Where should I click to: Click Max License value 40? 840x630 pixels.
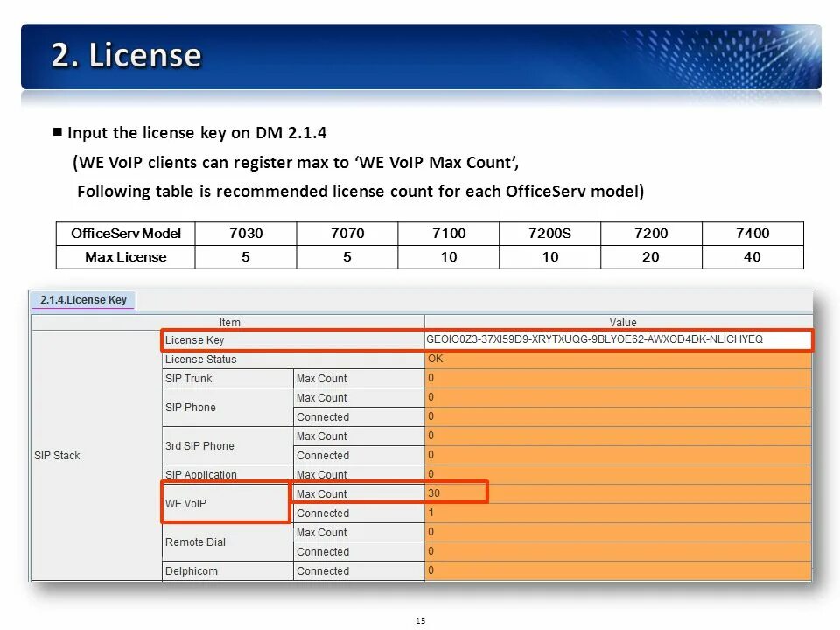point(752,257)
